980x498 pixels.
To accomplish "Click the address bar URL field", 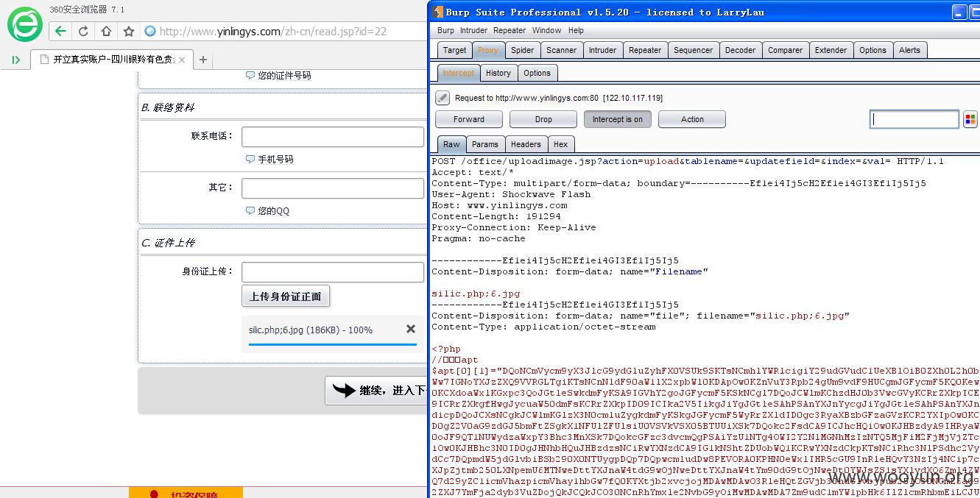I will pos(283,31).
